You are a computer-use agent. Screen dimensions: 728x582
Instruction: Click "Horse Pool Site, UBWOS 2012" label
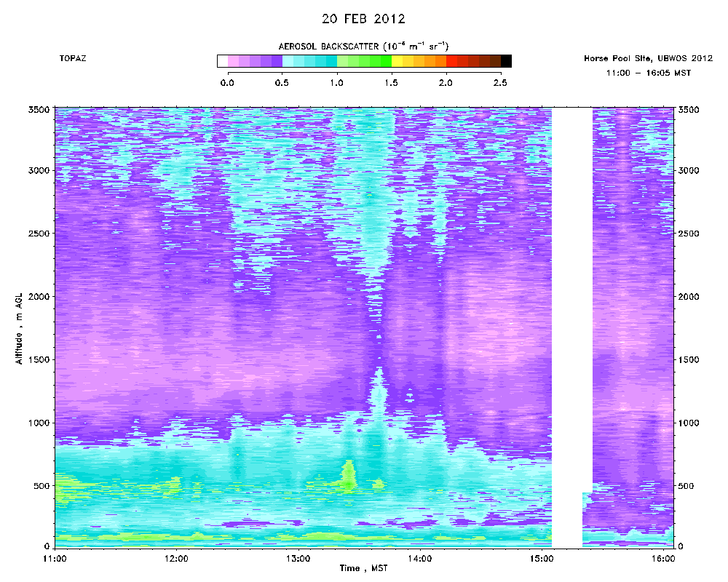(x=648, y=58)
